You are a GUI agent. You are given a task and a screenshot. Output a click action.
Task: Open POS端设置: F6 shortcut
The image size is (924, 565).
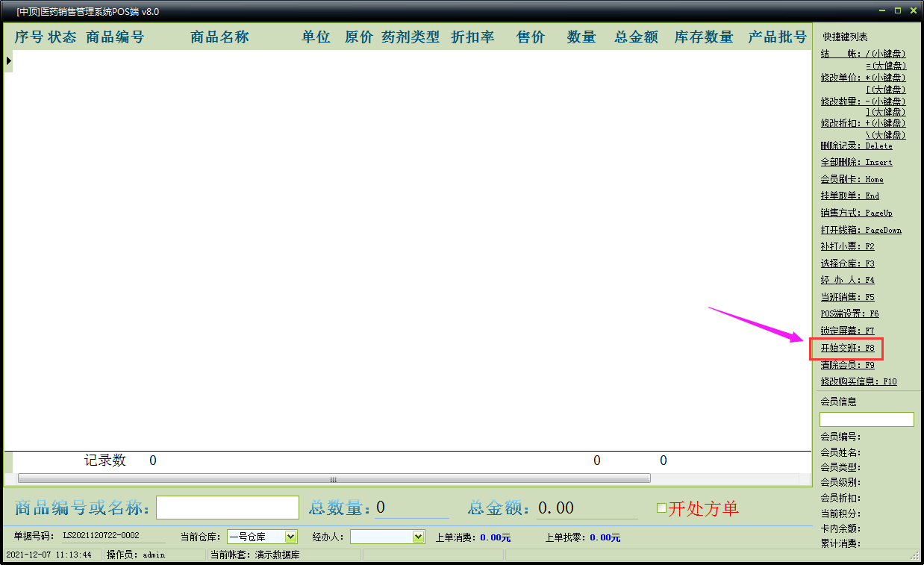[849, 313]
